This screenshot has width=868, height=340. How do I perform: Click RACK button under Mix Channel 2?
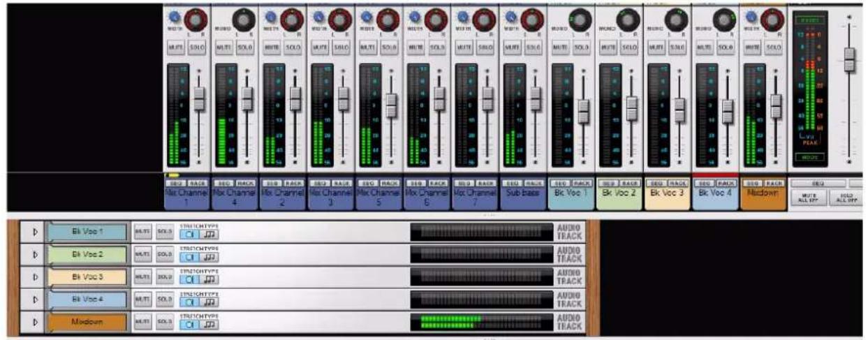(x=293, y=182)
